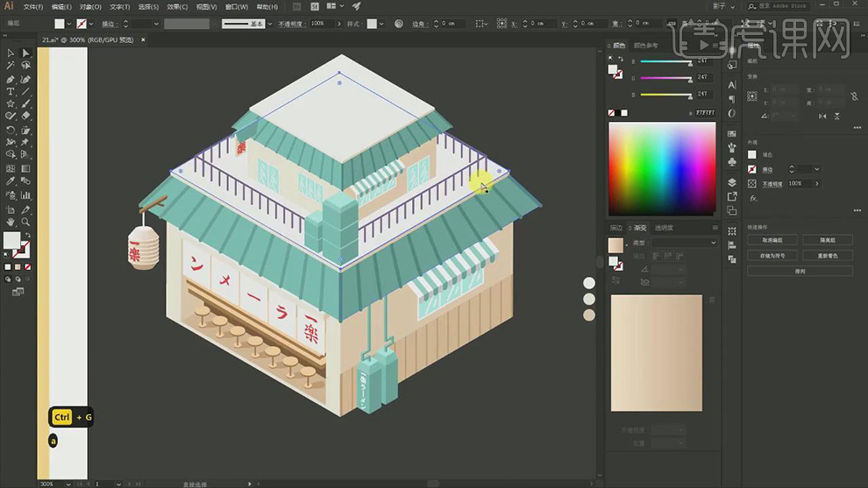This screenshot has height=488, width=868.
Task: Choose the Type tool
Action: point(11,91)
